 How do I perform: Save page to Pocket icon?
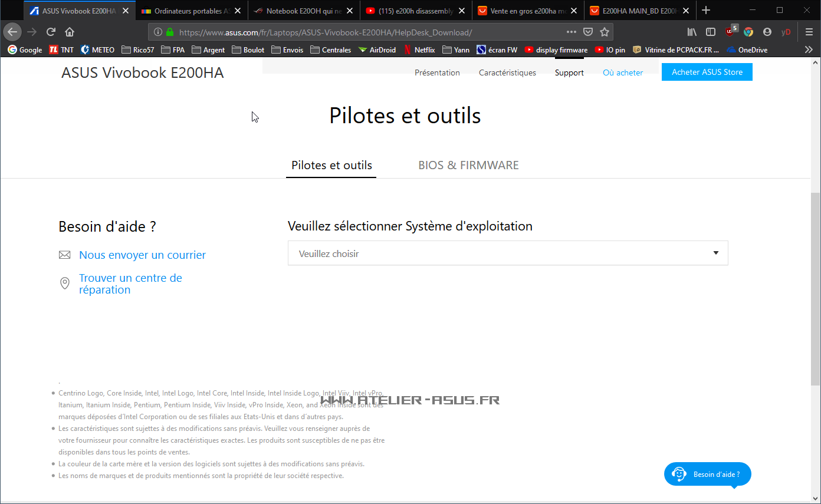(x=588, y=32)
